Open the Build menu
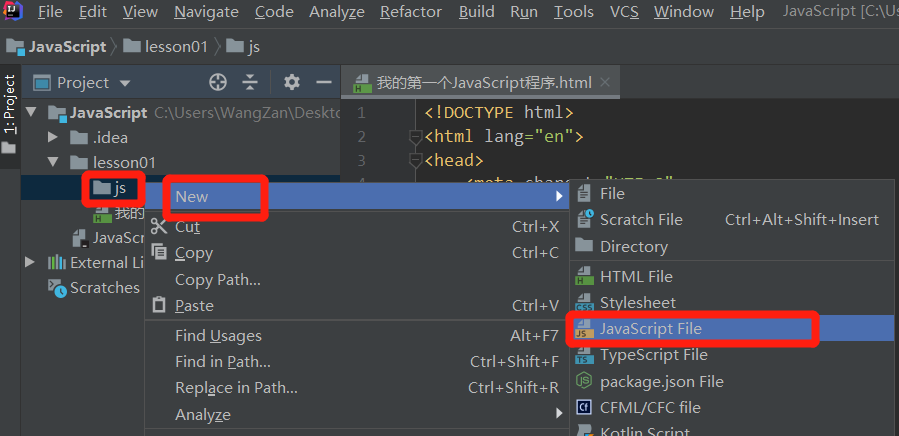 tap(476, 11)
